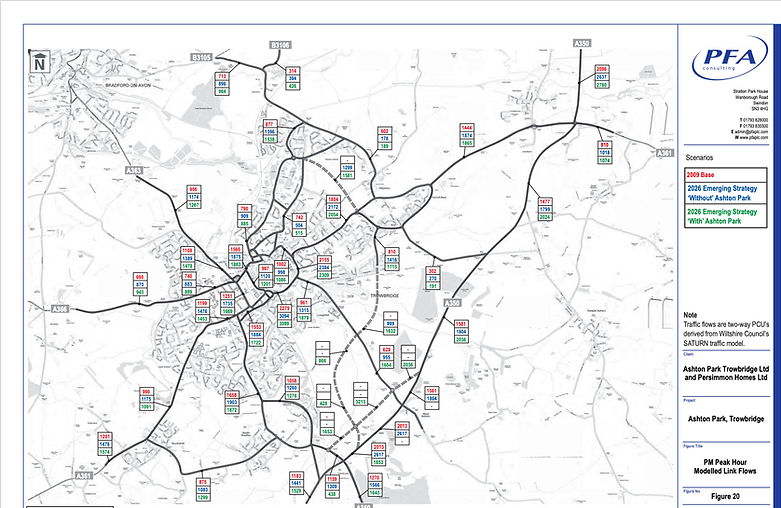The height and width of the screenshot is (508, 781).
Task: Click the red 1270 flow value
Action: (x=375, y=477)
